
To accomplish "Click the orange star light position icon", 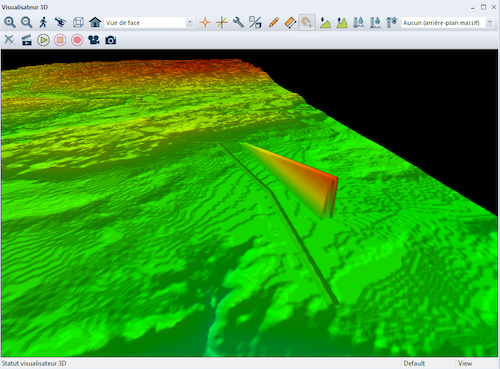I will click(x=205, y=23).
